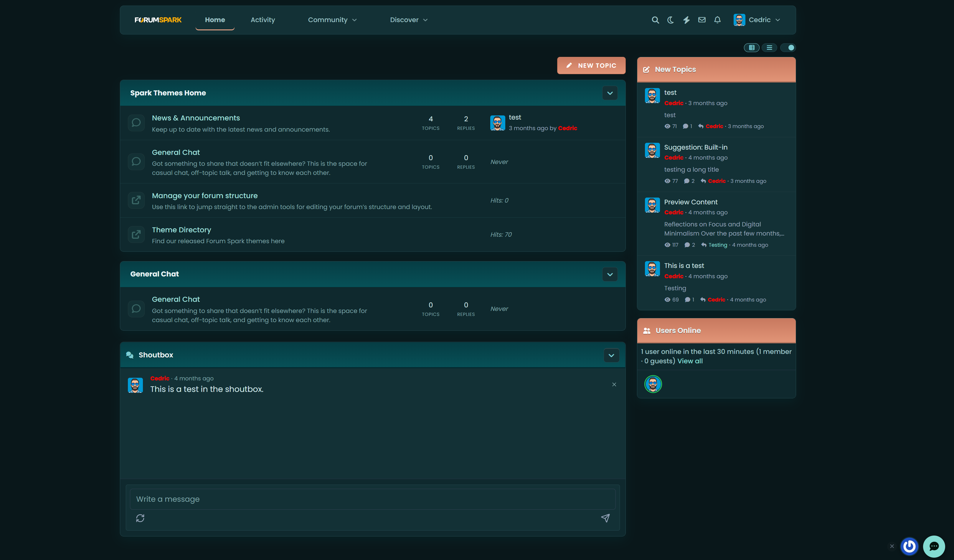The image size is (954, 560).
Task: Switch to list layout view icon
Action: [769, 48]
